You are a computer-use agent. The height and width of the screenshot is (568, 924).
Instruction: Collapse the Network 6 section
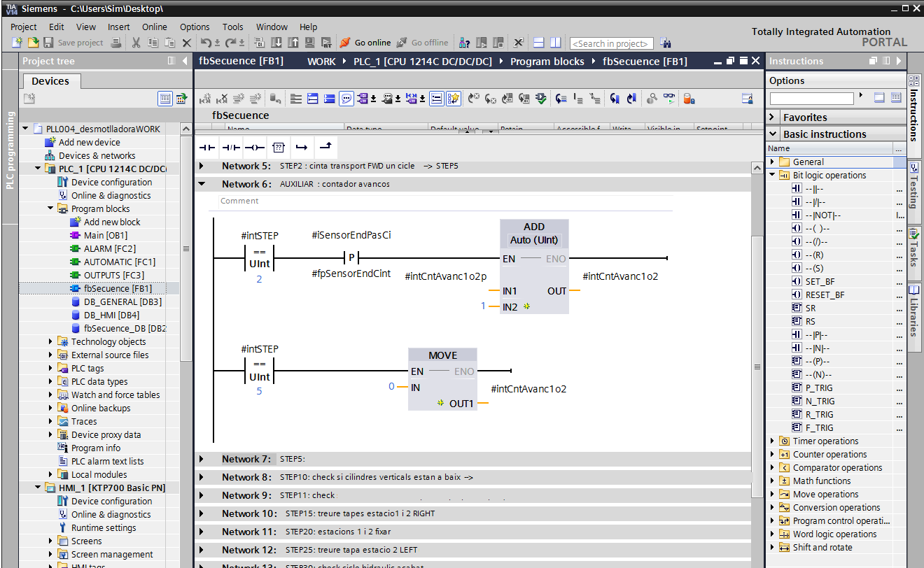[202, 185]
